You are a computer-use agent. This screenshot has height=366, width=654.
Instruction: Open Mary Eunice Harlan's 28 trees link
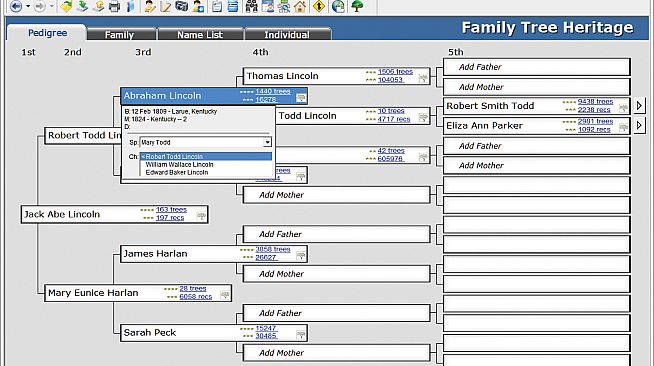click(193, 288)
